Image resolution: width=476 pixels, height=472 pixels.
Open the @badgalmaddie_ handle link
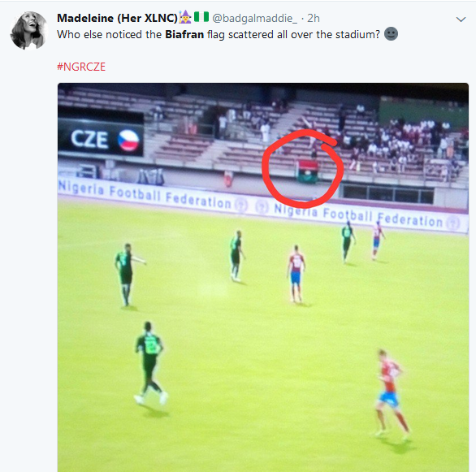point(254,18)
